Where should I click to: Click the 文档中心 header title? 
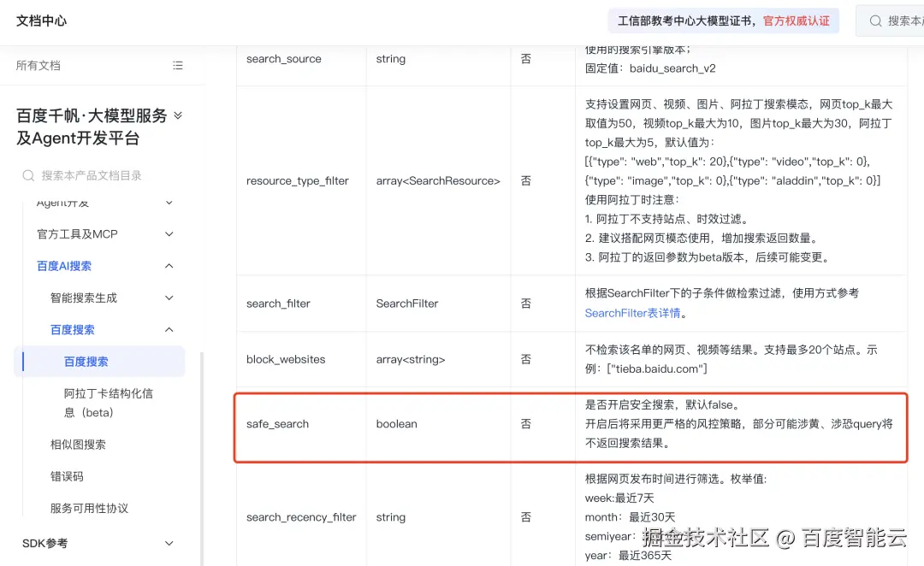pos(41,21)
